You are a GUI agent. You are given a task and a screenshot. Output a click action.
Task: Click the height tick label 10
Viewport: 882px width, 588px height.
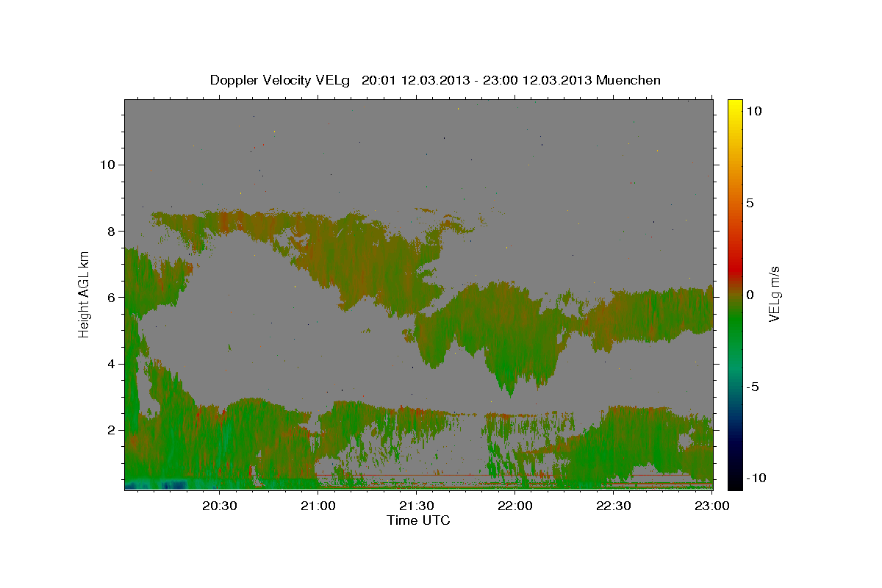107,165
